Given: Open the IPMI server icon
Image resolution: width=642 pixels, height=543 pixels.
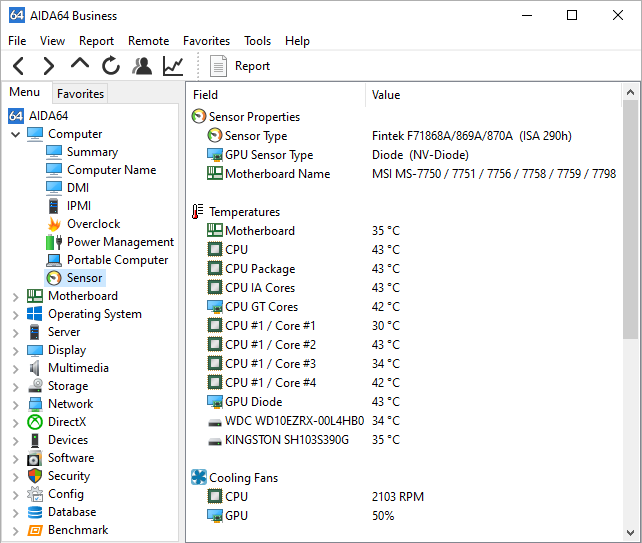Looking at the screenshot, I should (54, 206).
